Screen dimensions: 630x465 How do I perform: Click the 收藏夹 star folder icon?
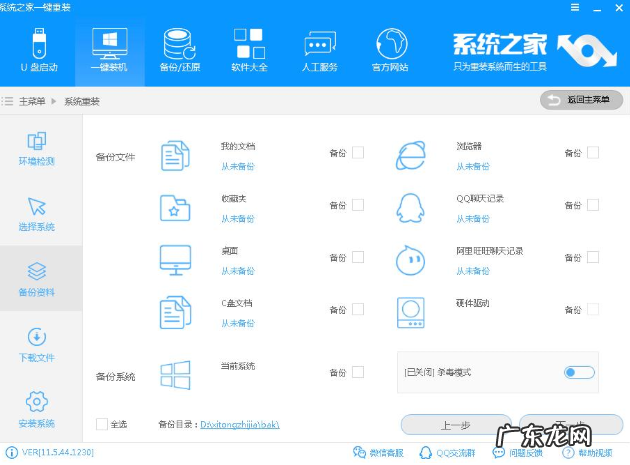point(175,208)
